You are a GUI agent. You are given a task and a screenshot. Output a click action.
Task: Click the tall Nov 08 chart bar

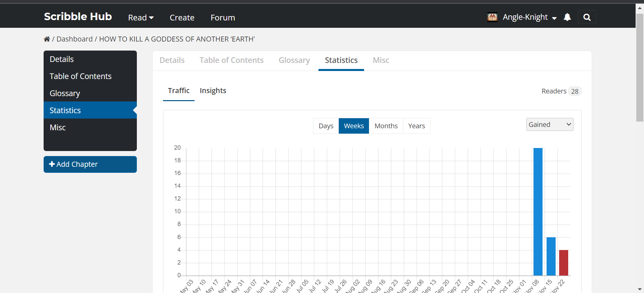coord(538,212)
